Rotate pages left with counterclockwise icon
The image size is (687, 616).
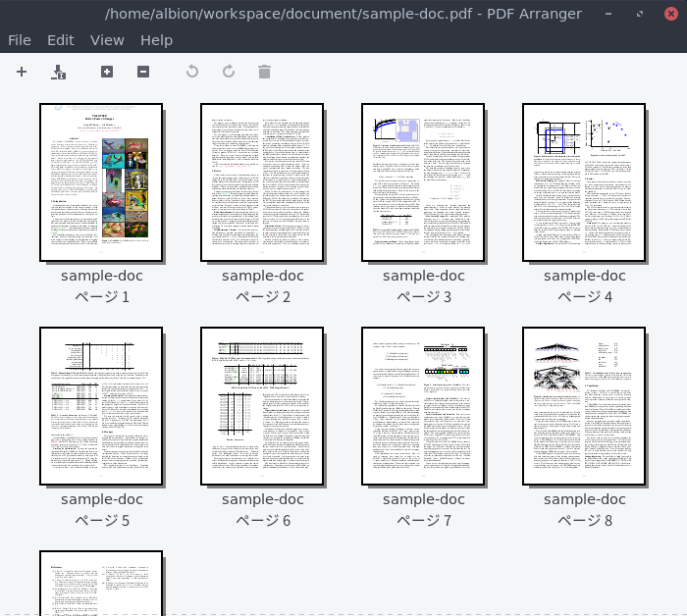pyautogui.click(x=192, y=72)
